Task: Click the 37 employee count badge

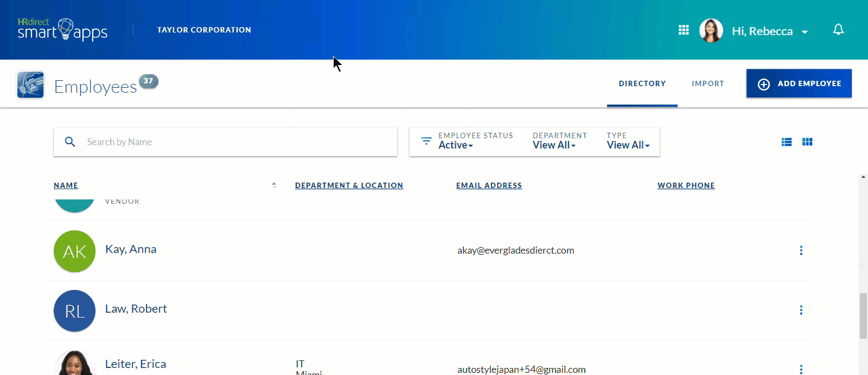Action: pos(148,81)
